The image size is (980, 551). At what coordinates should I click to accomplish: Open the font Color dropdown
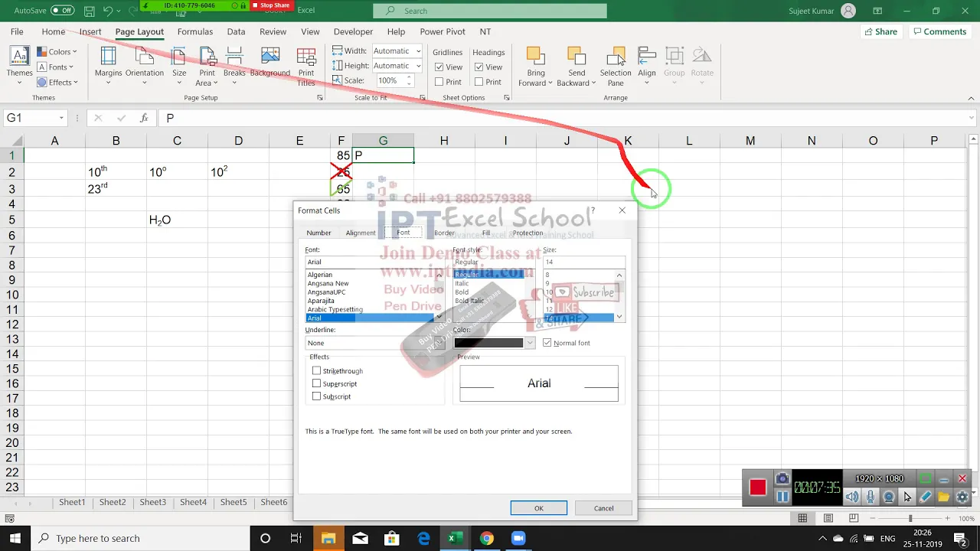(x=529, y=343)
